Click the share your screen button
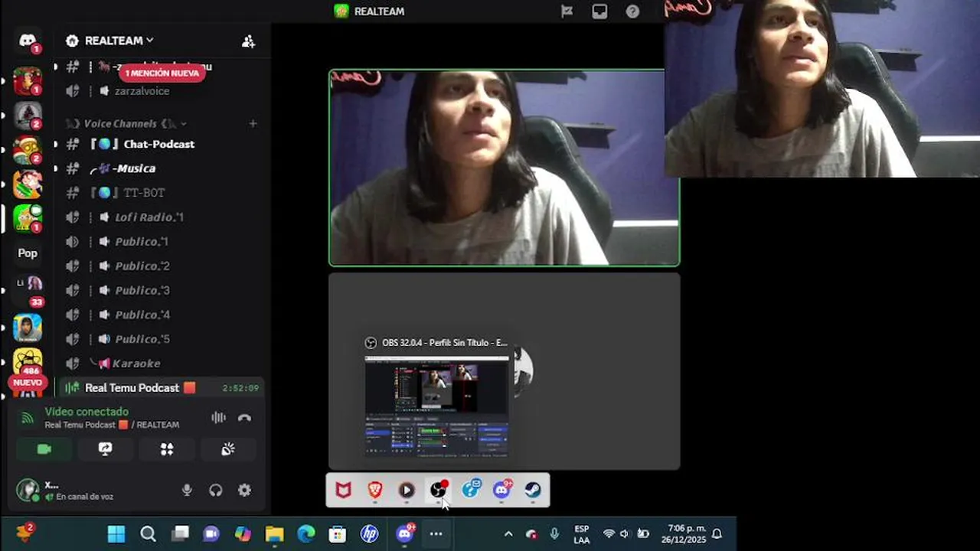 (106, 449)
